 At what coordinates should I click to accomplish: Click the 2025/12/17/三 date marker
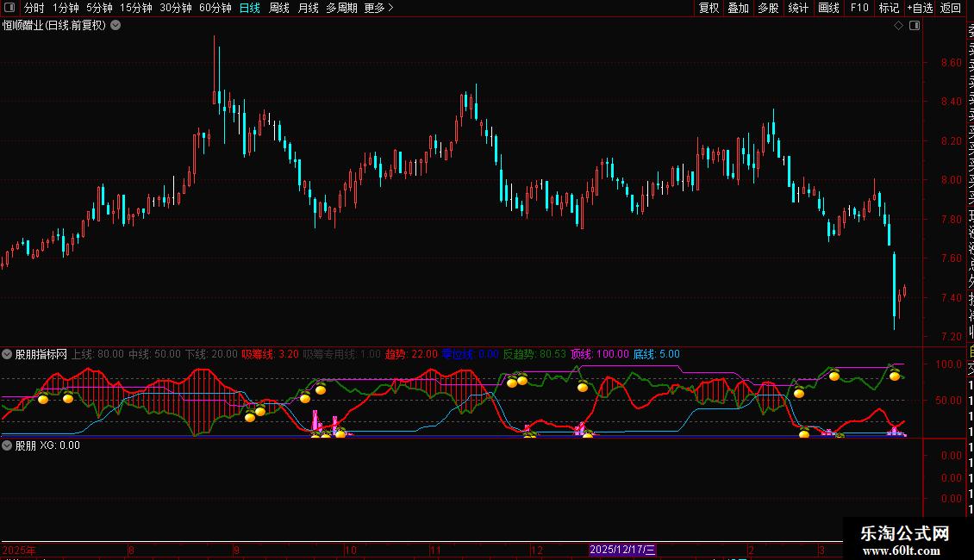click(x=621, y=550)
